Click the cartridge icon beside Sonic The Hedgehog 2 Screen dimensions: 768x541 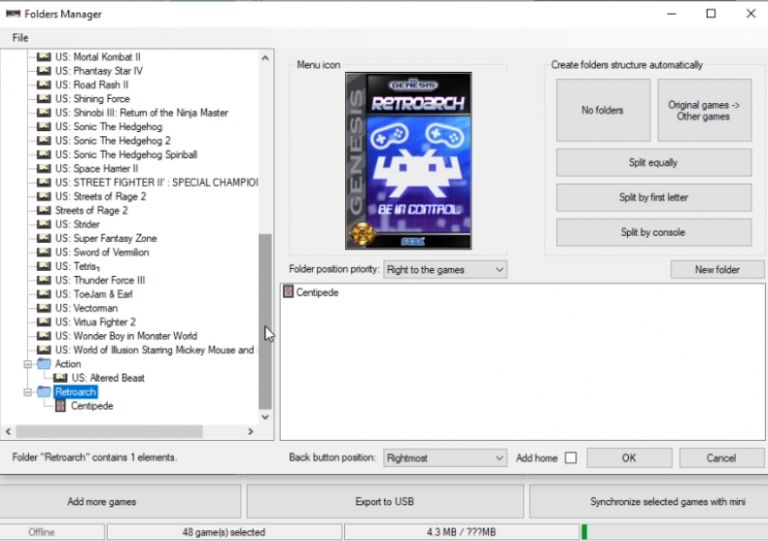[x=43, y=141]
